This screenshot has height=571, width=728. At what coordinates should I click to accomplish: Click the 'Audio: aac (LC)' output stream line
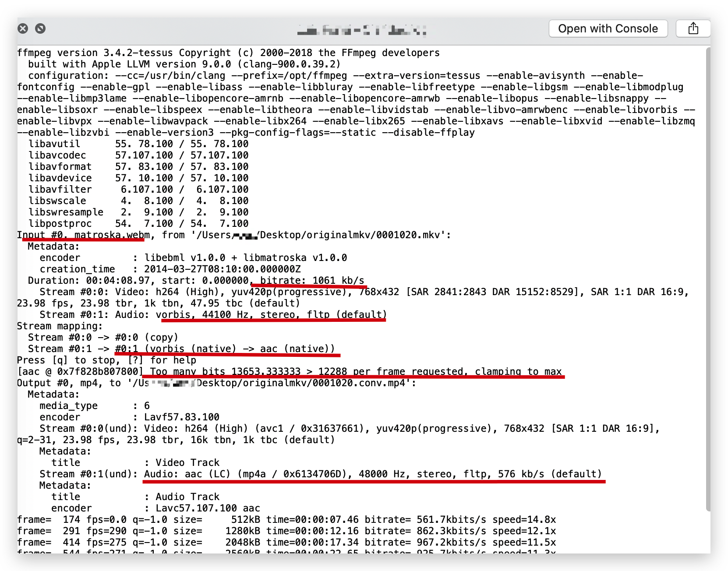click(x=372, y=474)
